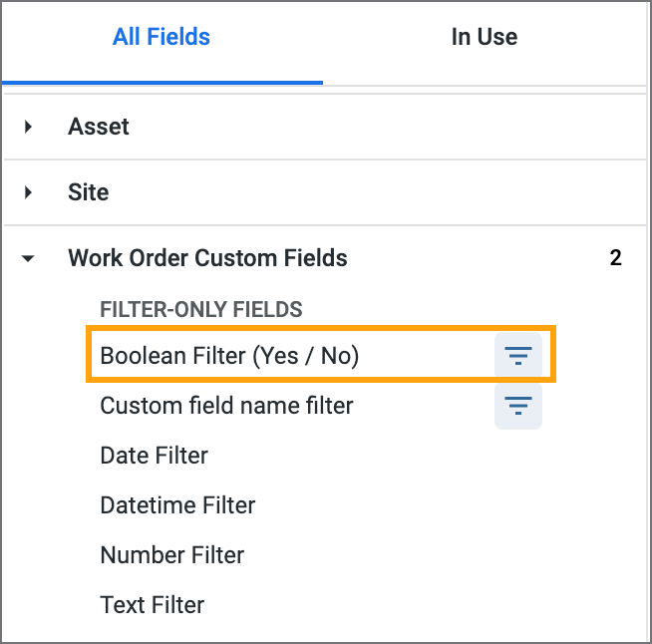Click the Asset group label
The image size is (652, 644).
point(99,127)
